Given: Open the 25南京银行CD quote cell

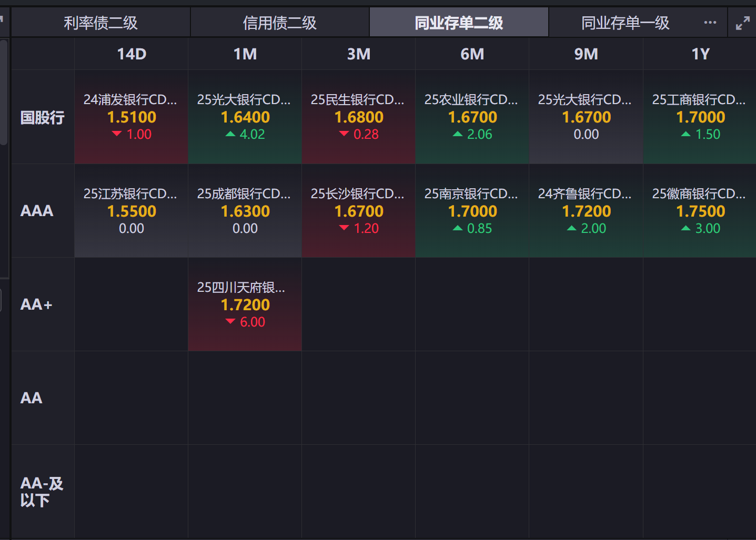Looking at the screenshot, I should point(472,211).
